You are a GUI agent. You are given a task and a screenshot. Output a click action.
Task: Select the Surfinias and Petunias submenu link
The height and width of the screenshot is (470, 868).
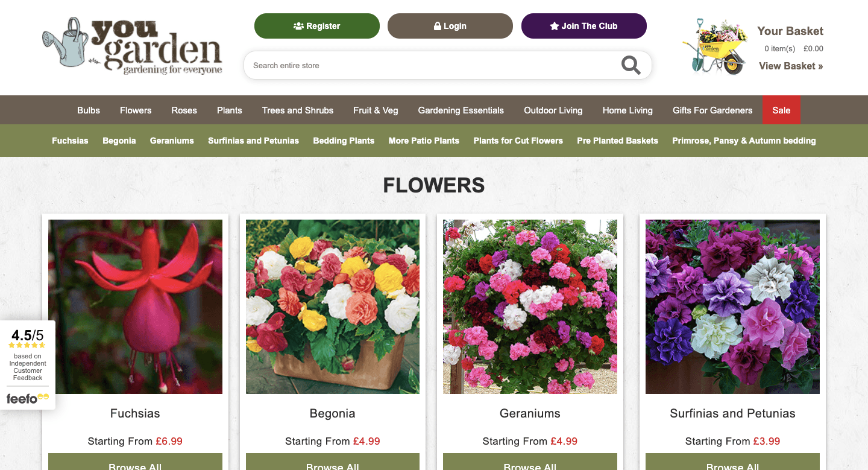pyautogui.click(x=254, y=141)
